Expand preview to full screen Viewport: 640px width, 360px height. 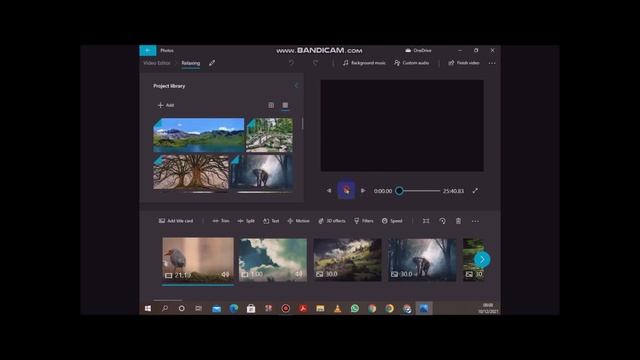click(x=475, y=191)
